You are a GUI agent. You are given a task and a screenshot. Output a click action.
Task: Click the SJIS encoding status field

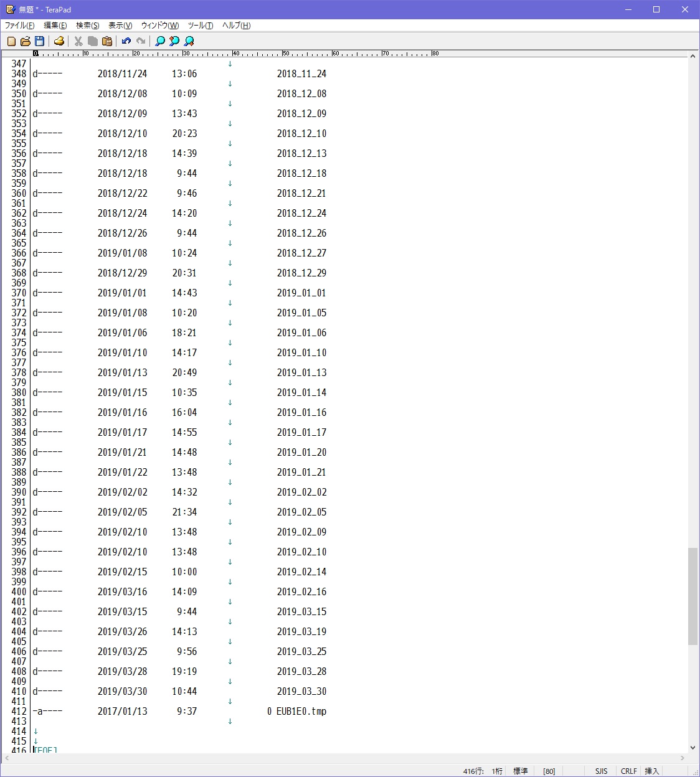601,771
